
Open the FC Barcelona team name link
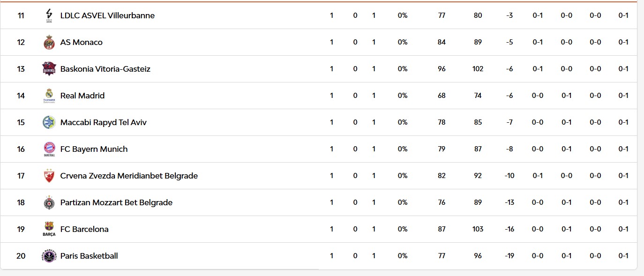(84, 229)
